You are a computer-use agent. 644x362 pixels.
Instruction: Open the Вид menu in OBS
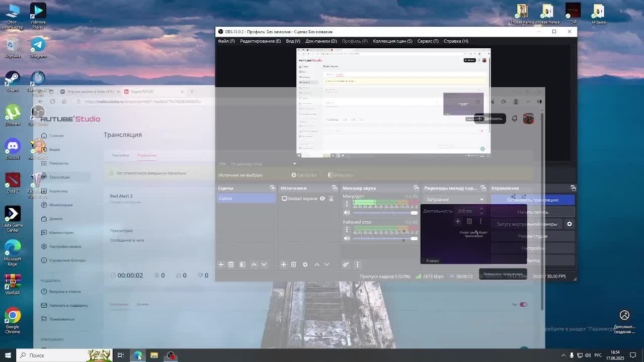(x=293, y=41)
